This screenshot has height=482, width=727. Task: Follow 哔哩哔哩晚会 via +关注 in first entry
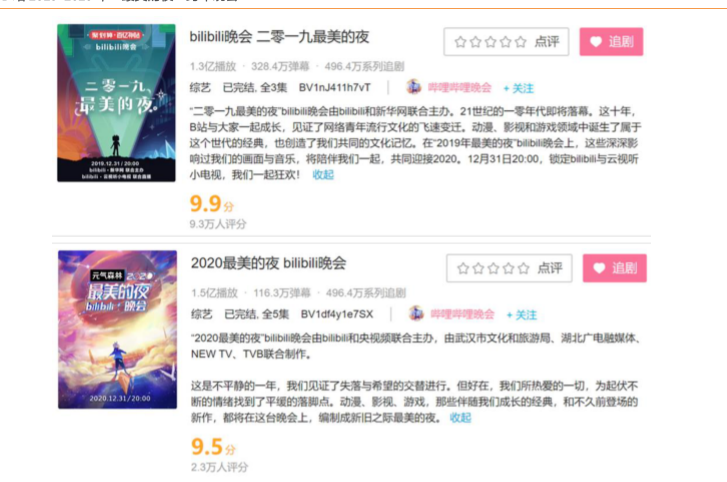(518, 88)
